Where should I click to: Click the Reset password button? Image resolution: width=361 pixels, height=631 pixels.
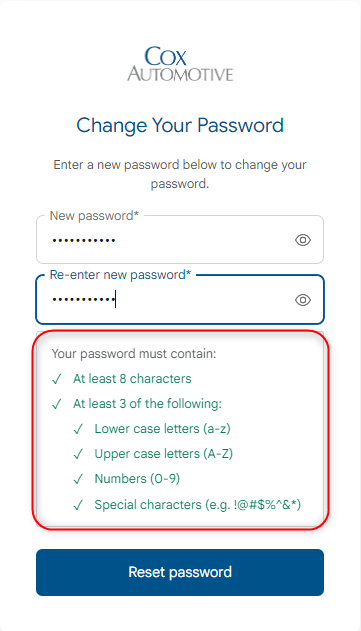click(x=180, y=572)
